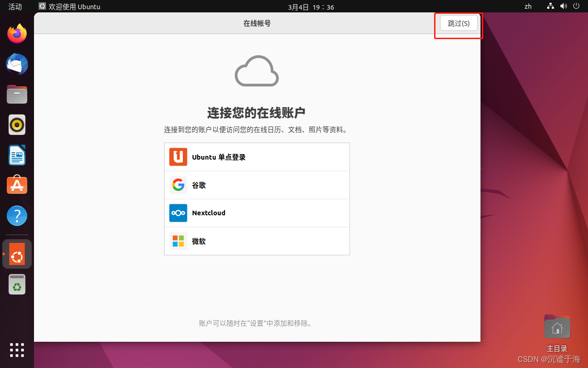Launch Rhythmbox music player
Image resolution: width=588 pixels, height=368 pixels.
coord(17,125)
